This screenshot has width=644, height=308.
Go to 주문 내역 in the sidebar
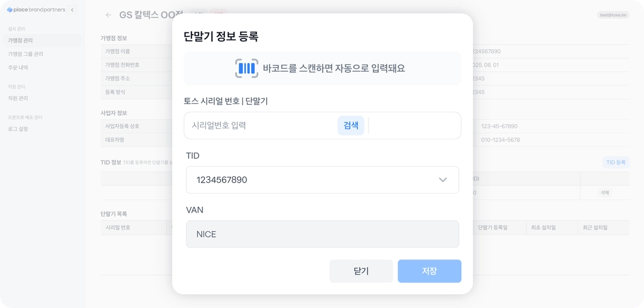18,68
